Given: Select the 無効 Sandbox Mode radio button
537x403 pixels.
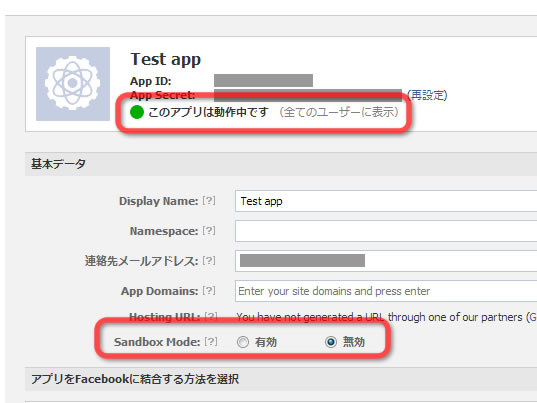Looking at the screenshot, I should (x=331, y=342).
